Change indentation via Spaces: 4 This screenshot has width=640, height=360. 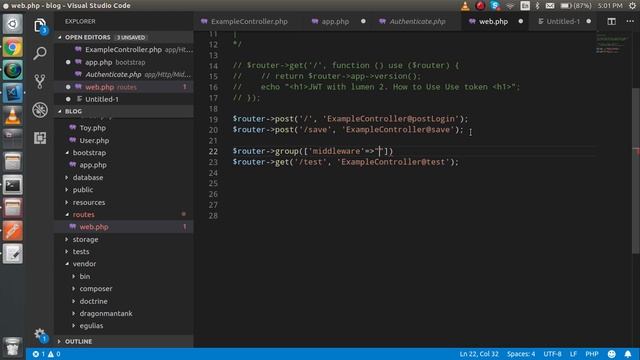pyautogui.click(x=521, y=354)
